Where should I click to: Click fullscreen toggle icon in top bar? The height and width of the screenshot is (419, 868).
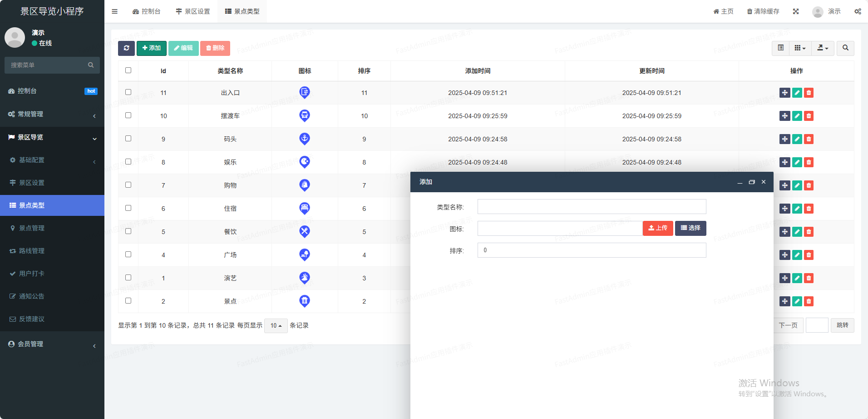point(796,11)
